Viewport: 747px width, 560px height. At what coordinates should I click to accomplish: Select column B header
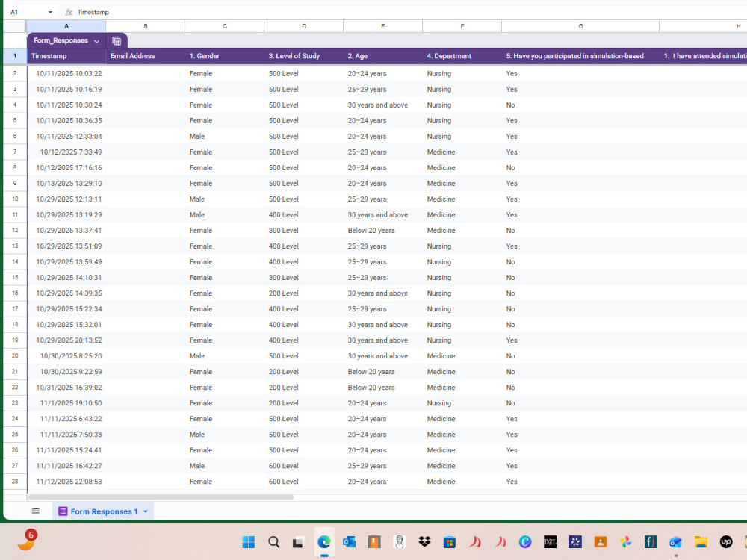tap(146, 26)
